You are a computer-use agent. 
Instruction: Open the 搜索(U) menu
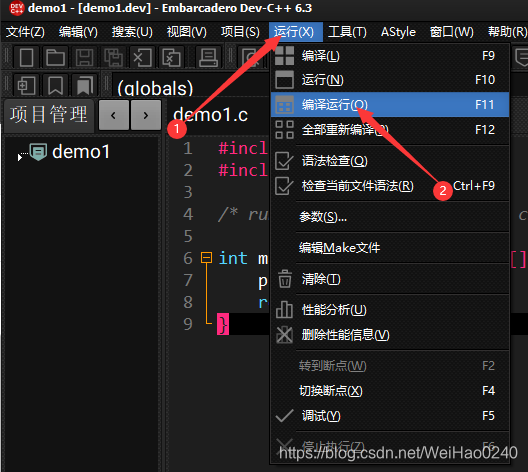pos(132,32)
